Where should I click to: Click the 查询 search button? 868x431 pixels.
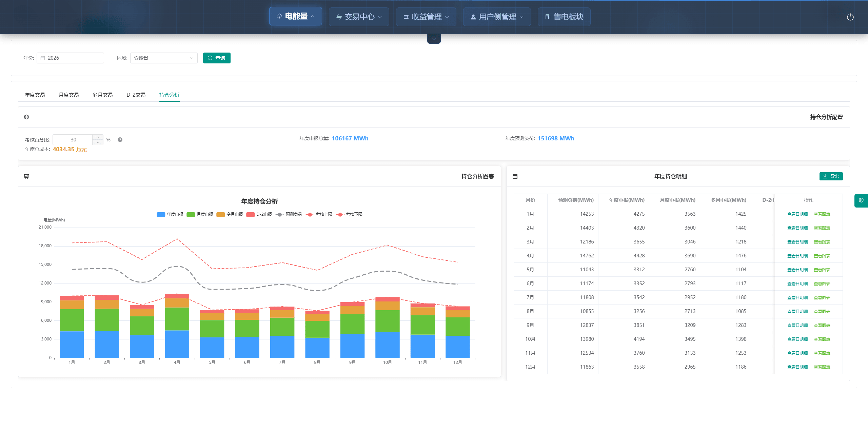(217, 58)
